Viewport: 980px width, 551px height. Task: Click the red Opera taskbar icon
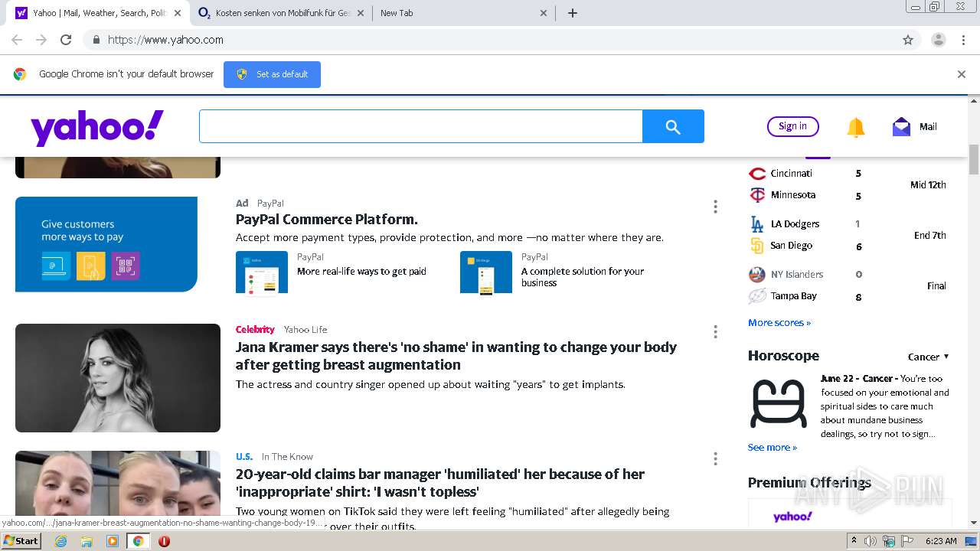pos(164,541)
